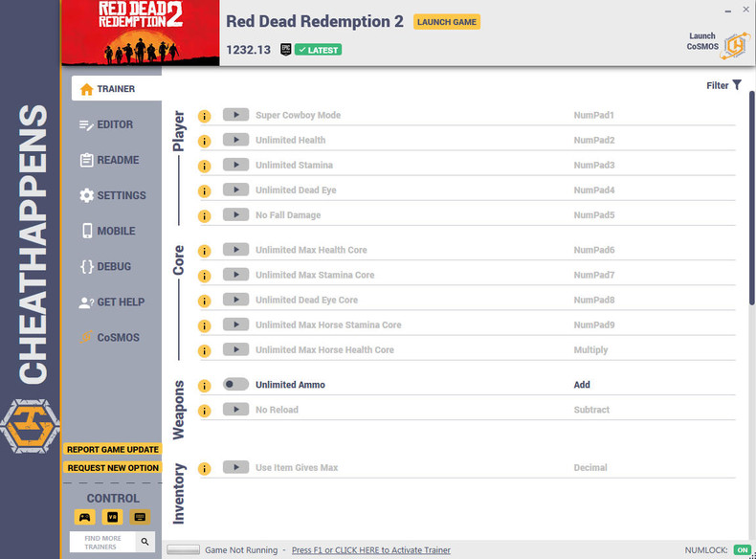Viewport: 756px width, 559px height.
Task: Click info icon for Unlimited Max Horse Stamina Core
Action: (x=205, y=326)
